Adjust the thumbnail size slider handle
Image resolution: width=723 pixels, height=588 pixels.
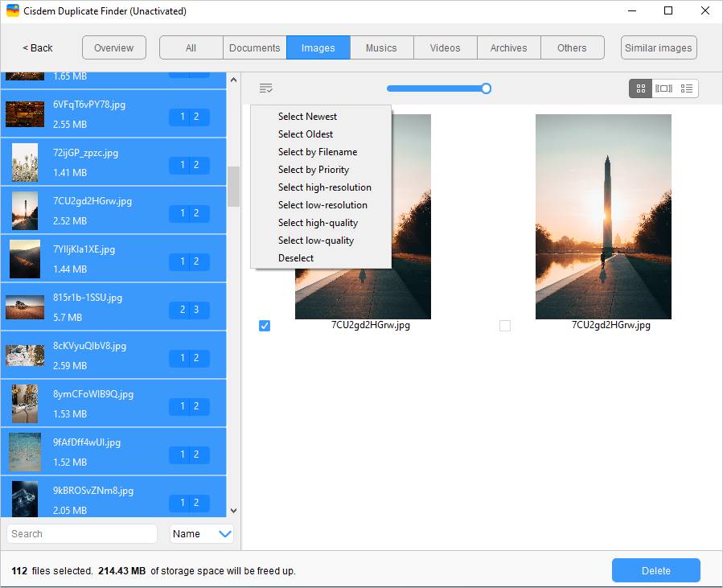486,88
